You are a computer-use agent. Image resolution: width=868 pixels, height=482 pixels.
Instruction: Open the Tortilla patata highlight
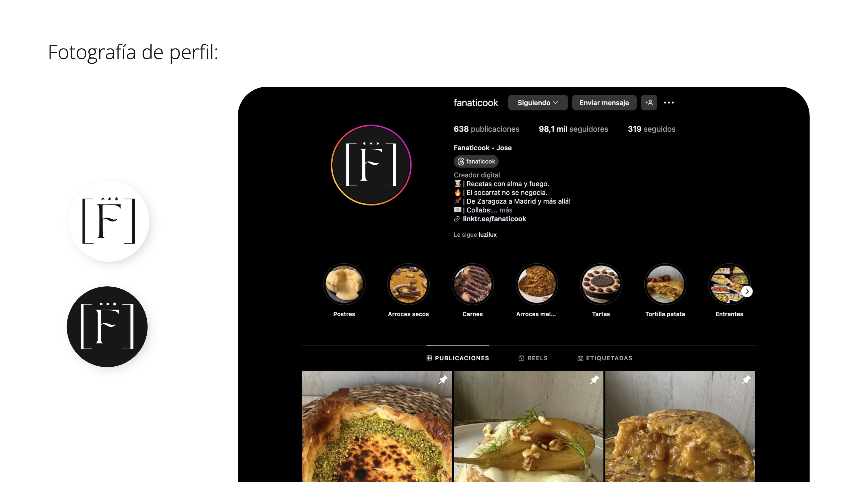point(665,284)
